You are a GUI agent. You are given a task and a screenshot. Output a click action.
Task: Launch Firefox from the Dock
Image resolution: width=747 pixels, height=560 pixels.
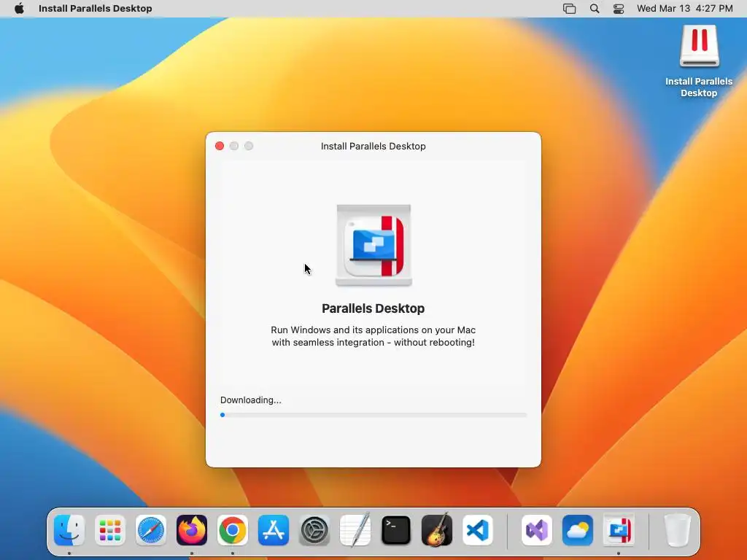(x=192, y=530)
